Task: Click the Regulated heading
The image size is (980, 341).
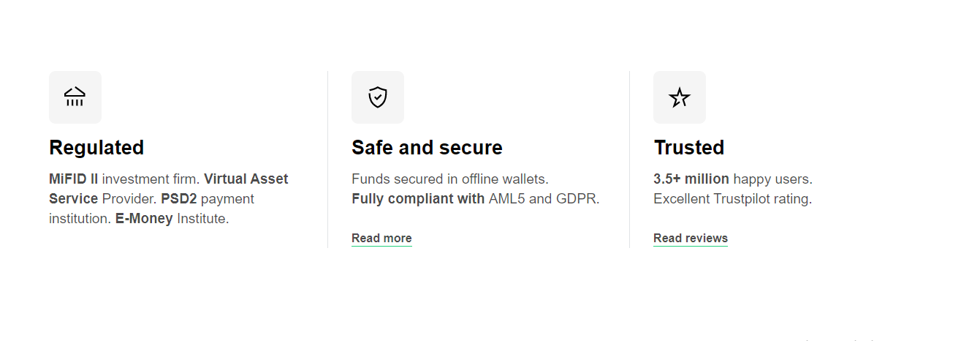Action: click(96, 148)
